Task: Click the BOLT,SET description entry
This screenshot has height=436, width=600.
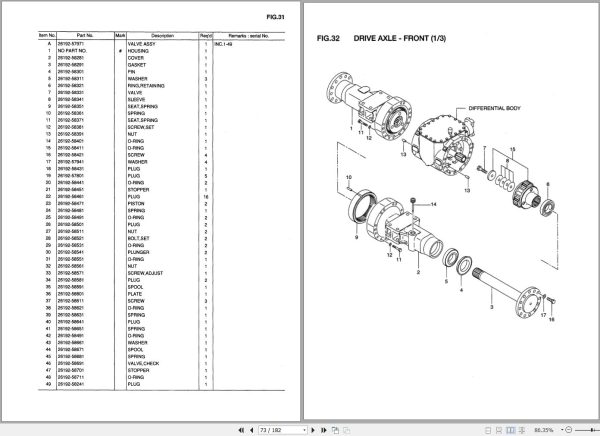Action: (x=139, y=238)
